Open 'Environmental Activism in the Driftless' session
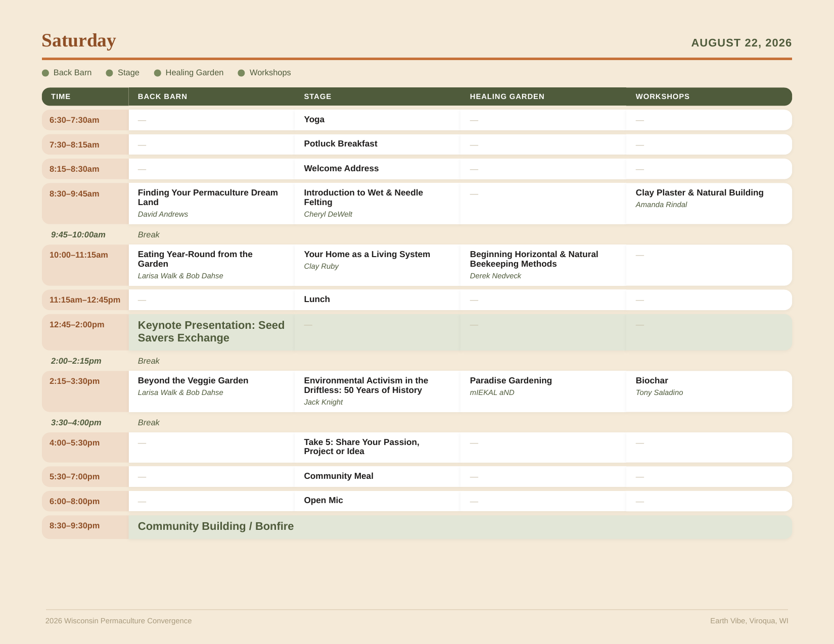 [366, 385]
